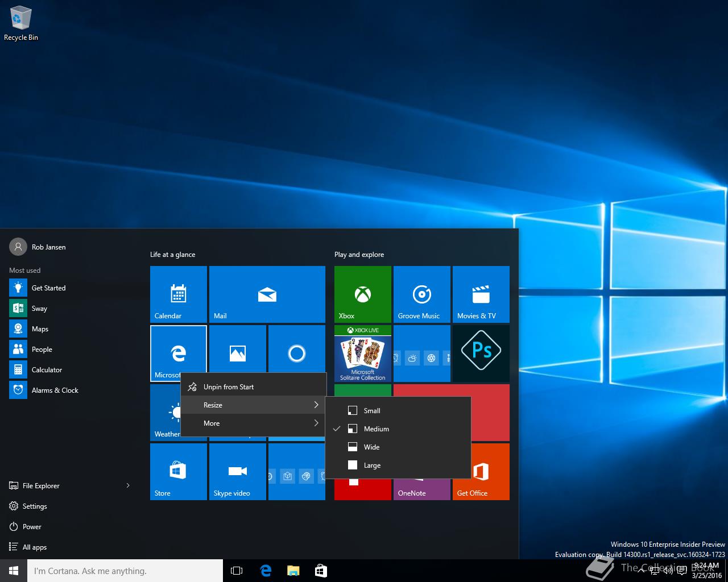The image size is (728, 582).
Task: Open the Store tile in Start
Action: 179,472
